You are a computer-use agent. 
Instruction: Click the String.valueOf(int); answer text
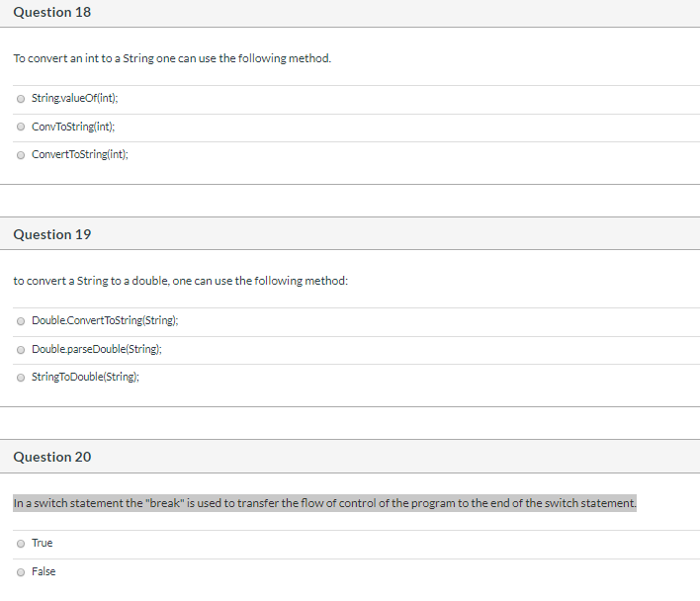tap(74, 98)
